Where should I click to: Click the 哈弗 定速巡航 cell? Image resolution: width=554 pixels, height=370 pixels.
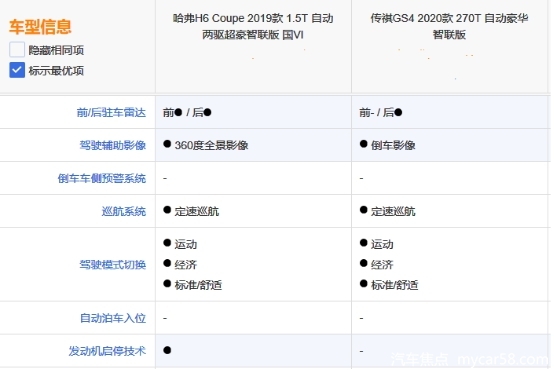[x=253, y=211]
